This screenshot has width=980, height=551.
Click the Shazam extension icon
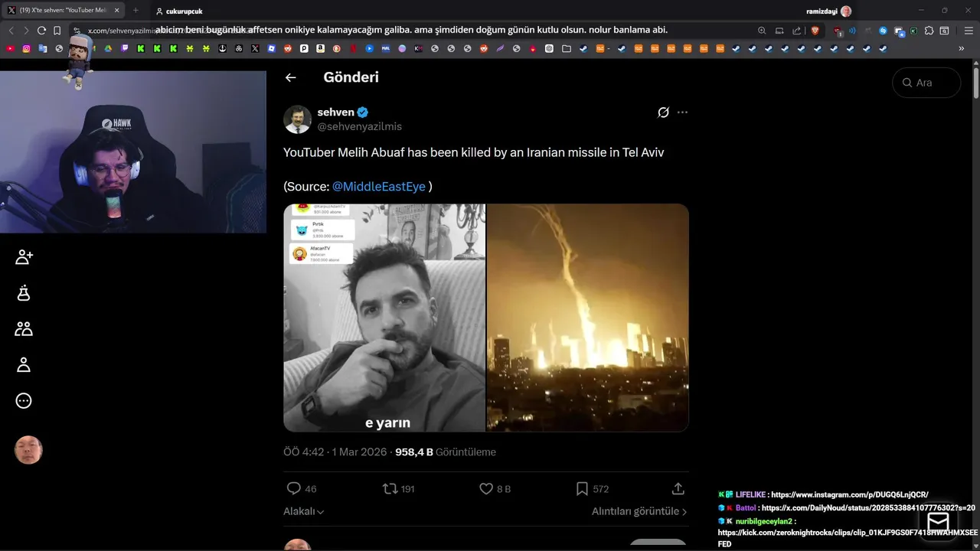click(883, 31)
